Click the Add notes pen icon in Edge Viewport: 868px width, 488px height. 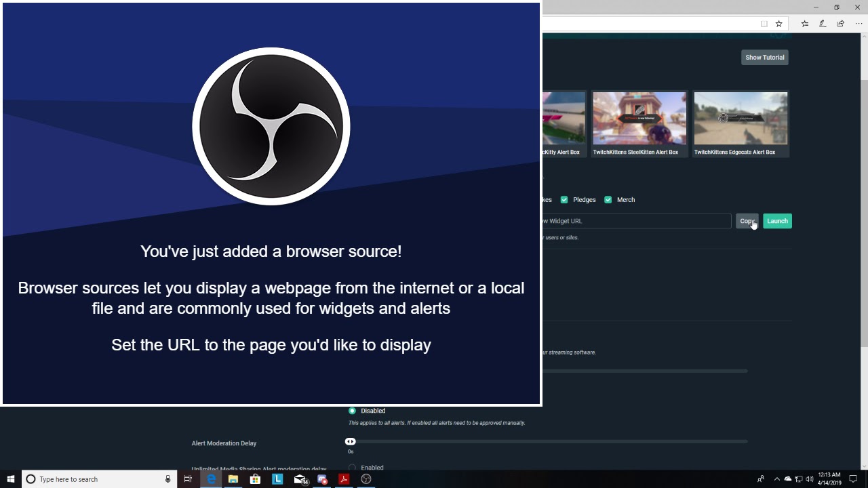pyautogui.click(x=823, y=24)
